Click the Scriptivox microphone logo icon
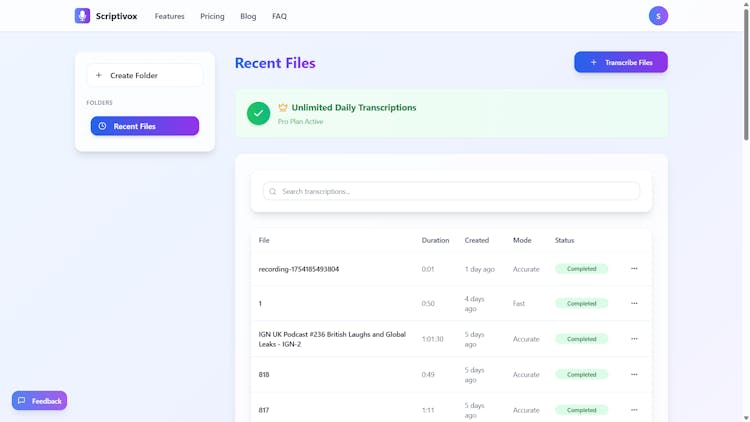This screenshot has height=422, width=750. [82, 16]
